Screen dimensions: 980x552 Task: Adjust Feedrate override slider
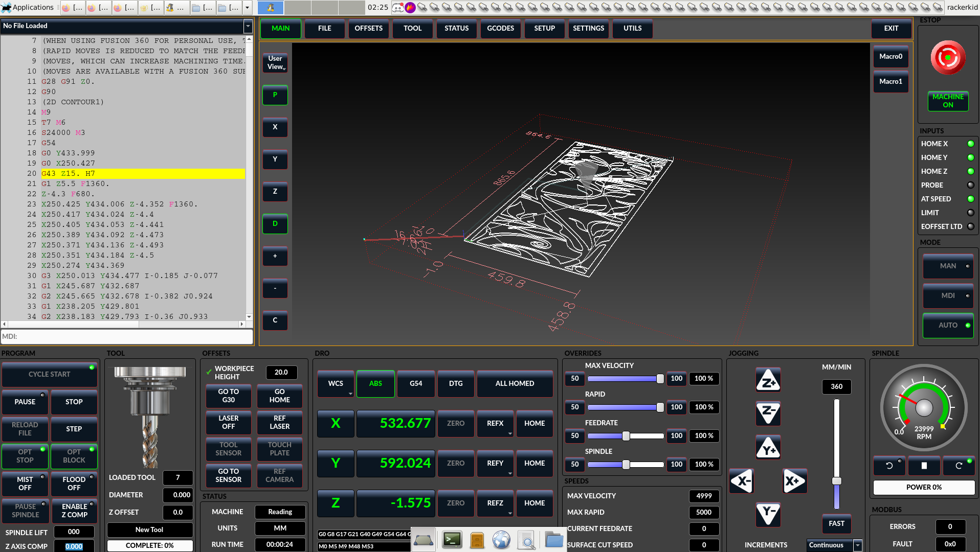(x=626, y=436)
